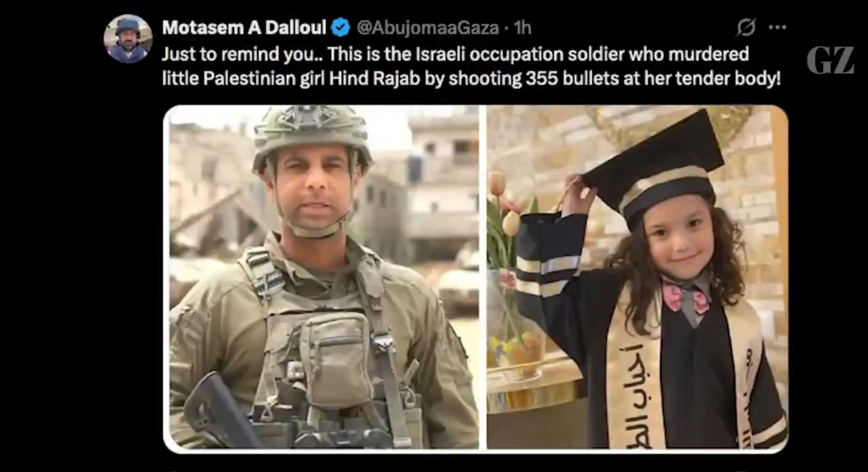
Task: Click the tweet line starting "Just to remind you"
Action: pos(455,55)
